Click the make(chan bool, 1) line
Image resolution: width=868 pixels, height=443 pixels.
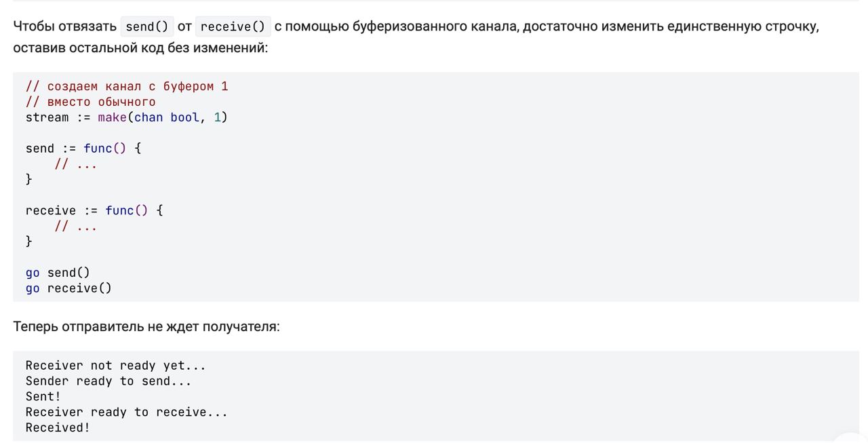pyautogui.click(x=127, y=117)
